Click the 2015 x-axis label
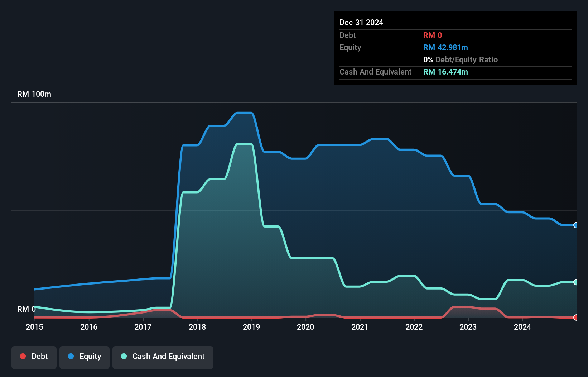The image size is (588, 377). pyautogui.click(x=34, y=327)
